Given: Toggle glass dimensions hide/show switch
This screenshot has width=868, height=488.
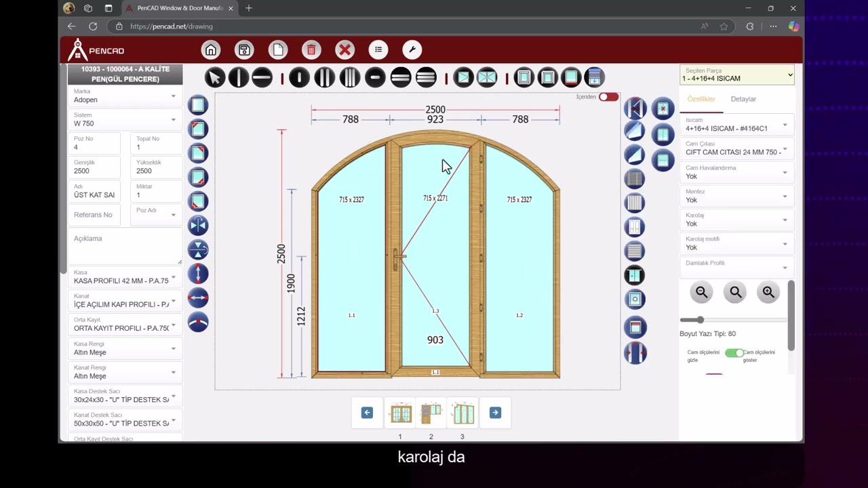Looking at the screenshot, I should 734,353.
